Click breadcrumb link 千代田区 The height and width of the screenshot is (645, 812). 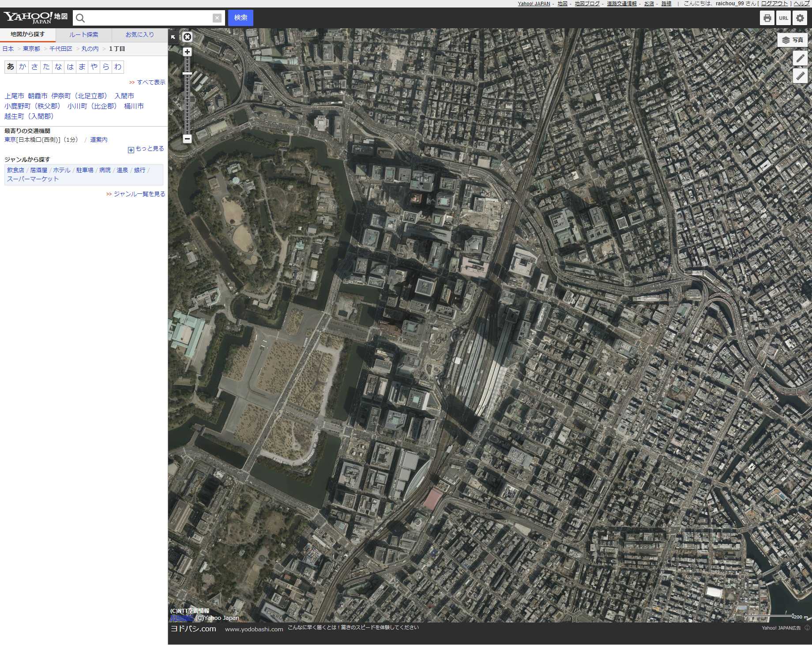point(61,49)
